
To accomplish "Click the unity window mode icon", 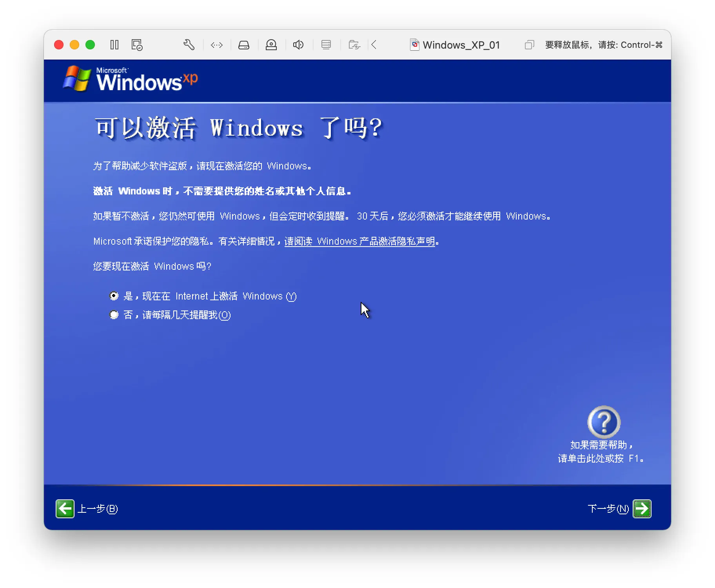I will coord(529,45).
